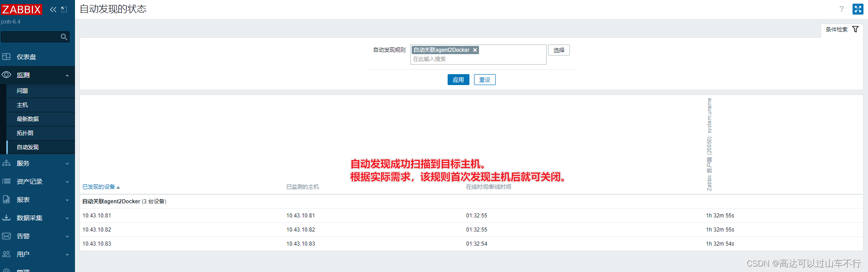Expand the 数据采集 menu chevron
The width and height of the screenshot is (868, 272).
(x=67, y=218)
